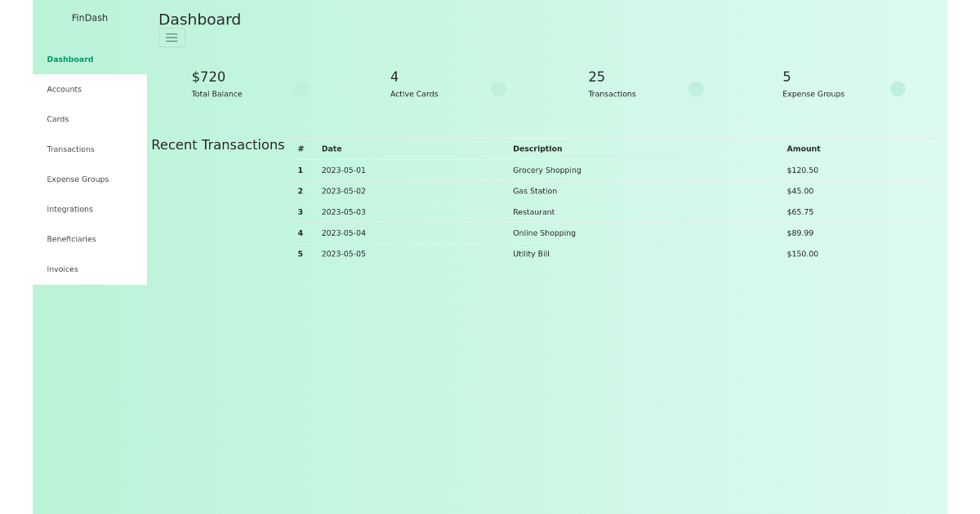
Task: Open Integrations from the sidebar
Action: coord(69,209)
